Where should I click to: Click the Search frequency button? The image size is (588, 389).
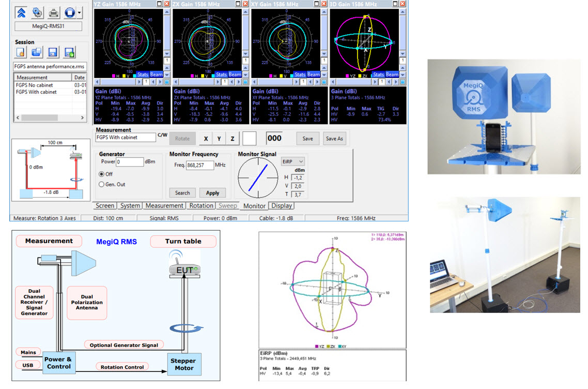pos(182,193)
